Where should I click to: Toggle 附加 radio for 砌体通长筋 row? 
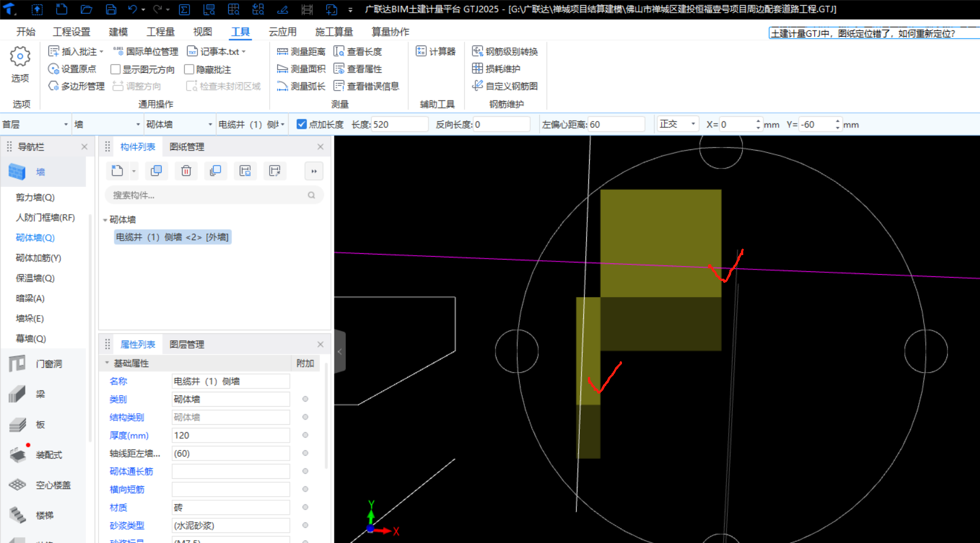point(305,471)
